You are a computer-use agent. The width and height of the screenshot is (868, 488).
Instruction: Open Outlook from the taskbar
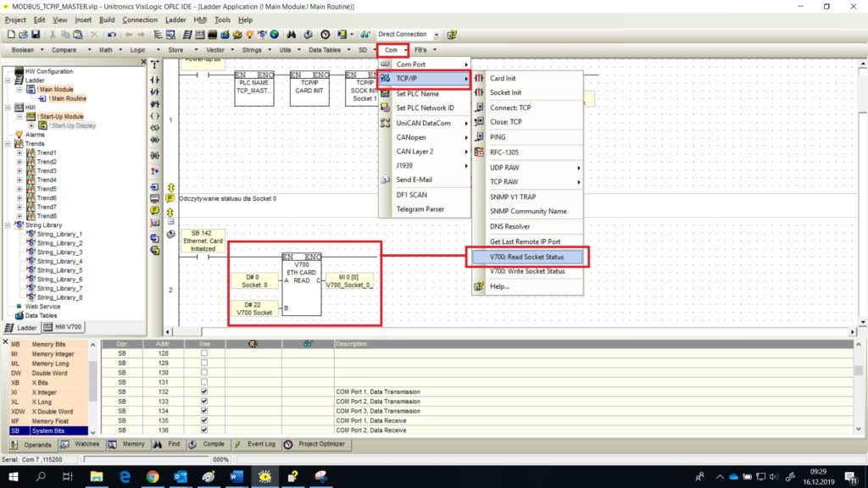pos(181,476)
